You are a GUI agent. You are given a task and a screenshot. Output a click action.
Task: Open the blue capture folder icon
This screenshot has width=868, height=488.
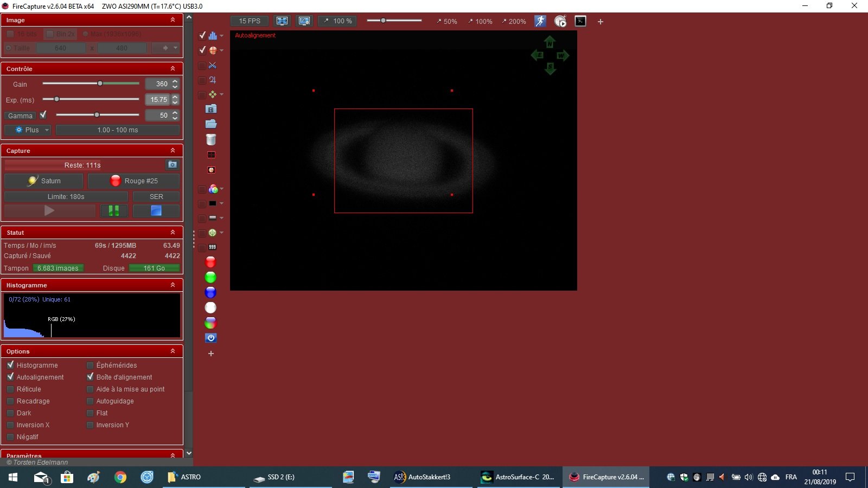(211, 124)
